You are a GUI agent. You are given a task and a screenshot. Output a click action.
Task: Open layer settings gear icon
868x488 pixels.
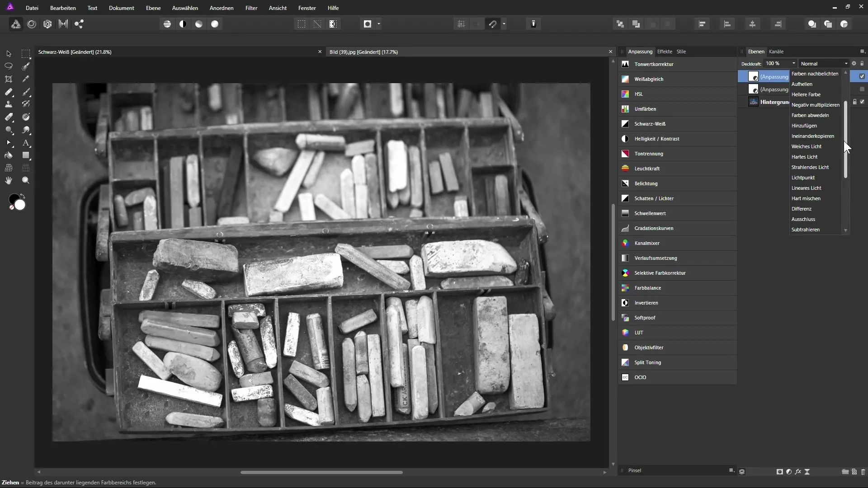(x=854, y=64)
